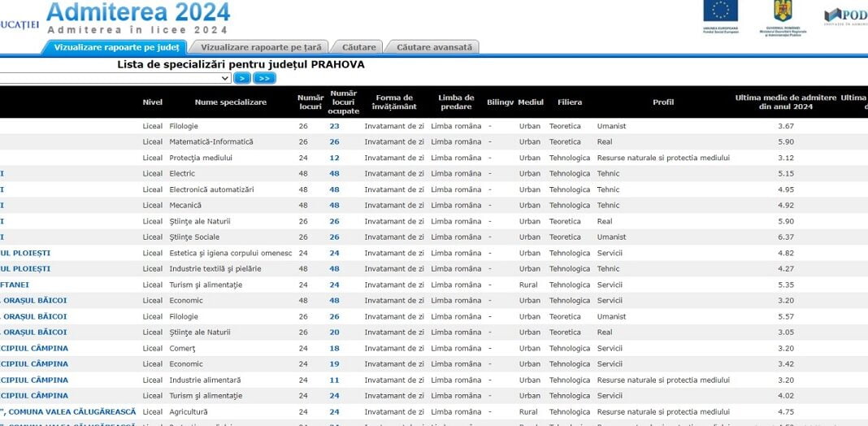Click the admission average 3.05
This screenshot has height=426, width=868.
point(786,333)
